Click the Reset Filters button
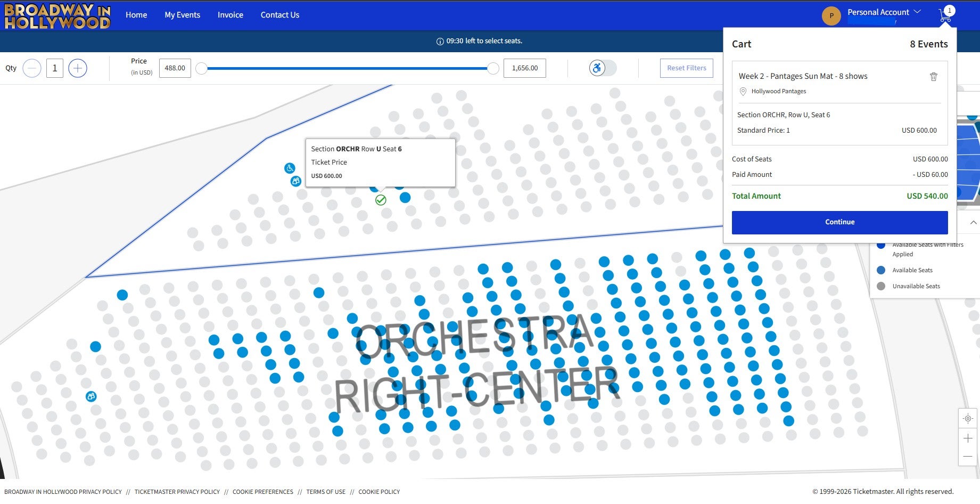 coord(687,68)
